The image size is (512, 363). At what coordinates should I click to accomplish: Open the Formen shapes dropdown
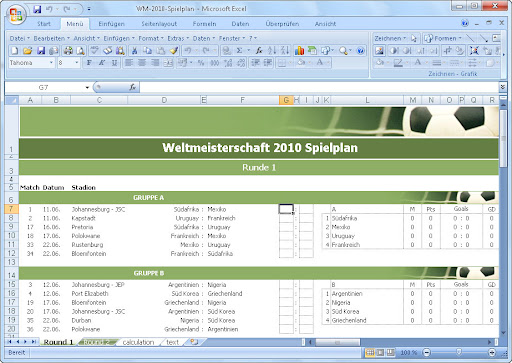pyautogui.click(x=443, y=38)
